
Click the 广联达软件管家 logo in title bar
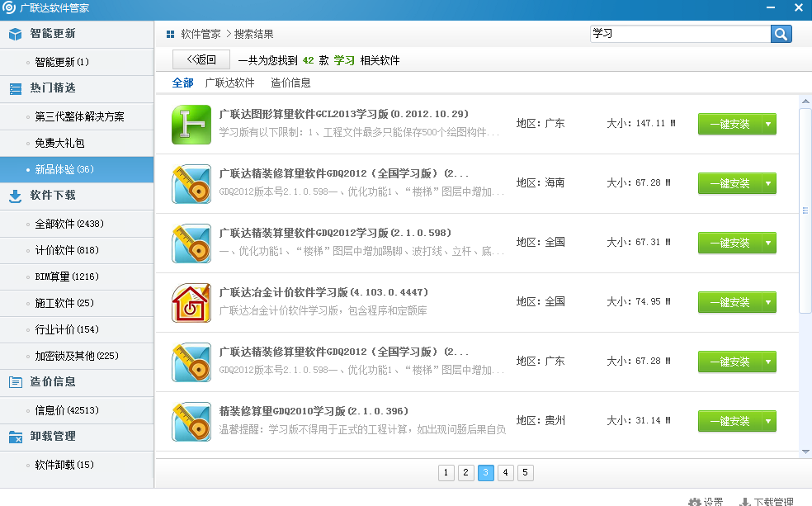click(9, 7)
